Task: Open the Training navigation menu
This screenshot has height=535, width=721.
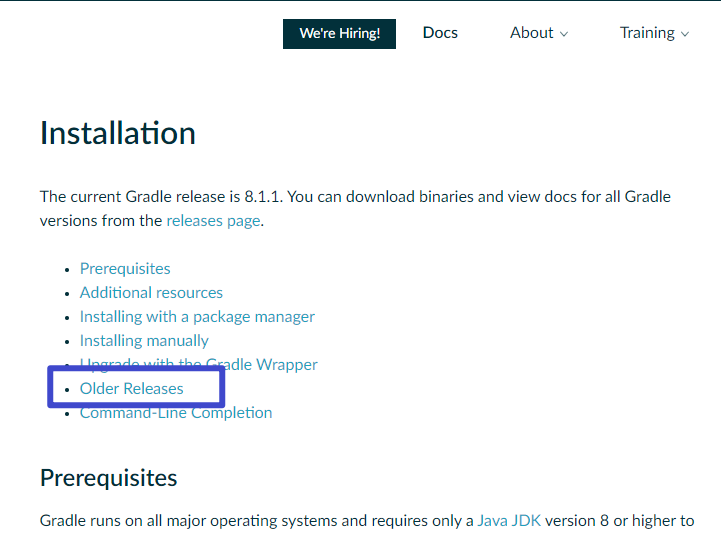Action: click(x=646, y=33)
